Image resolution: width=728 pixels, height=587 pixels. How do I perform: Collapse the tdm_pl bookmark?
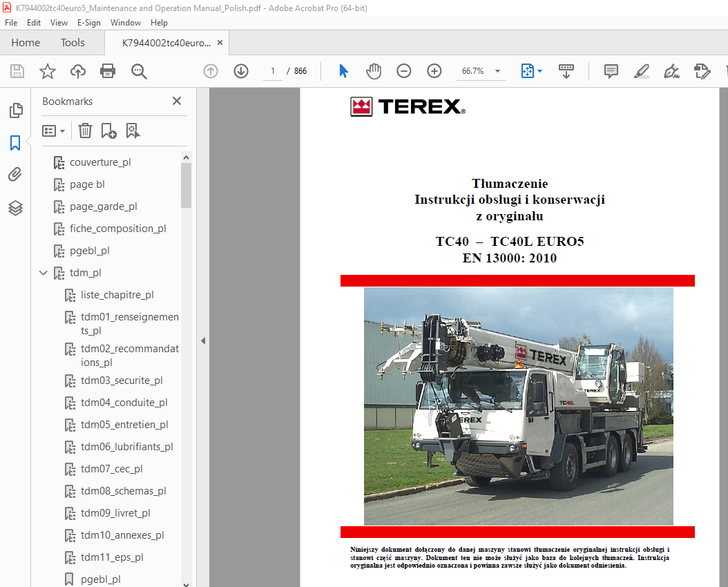tap(44, 273)
